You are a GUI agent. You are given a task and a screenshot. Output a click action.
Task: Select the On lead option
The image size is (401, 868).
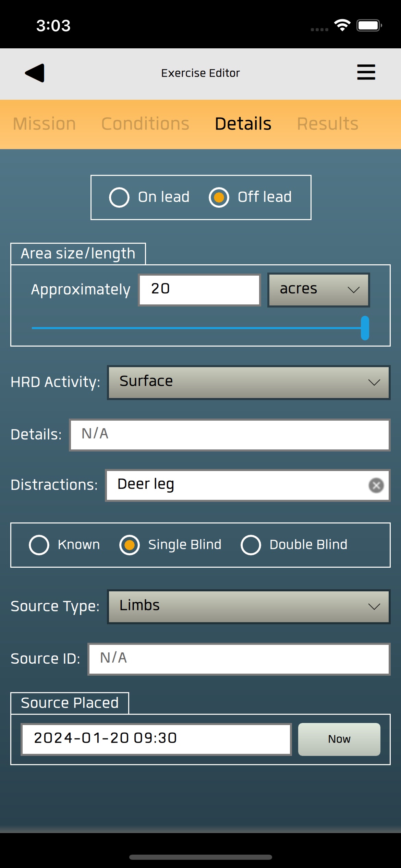119,197
